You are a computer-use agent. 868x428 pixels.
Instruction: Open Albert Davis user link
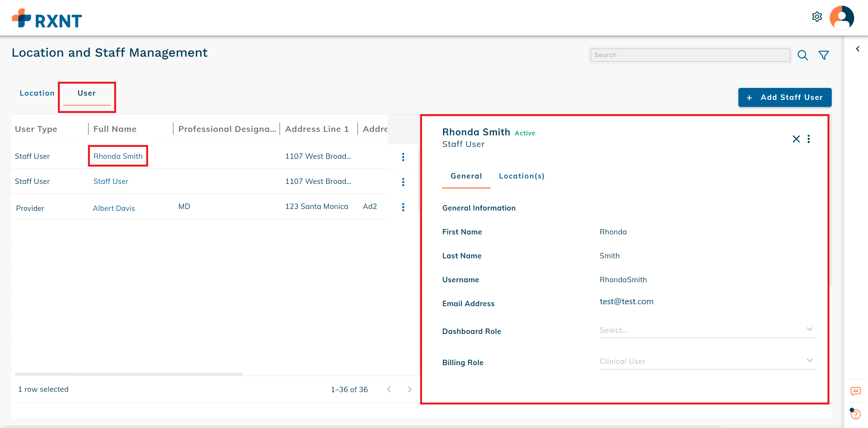coord(114,208)
